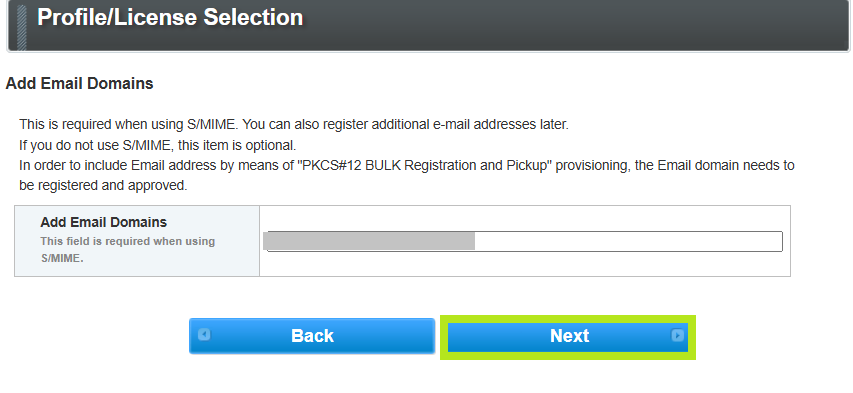Click the Add Email Domains row label

coord(103,222)
